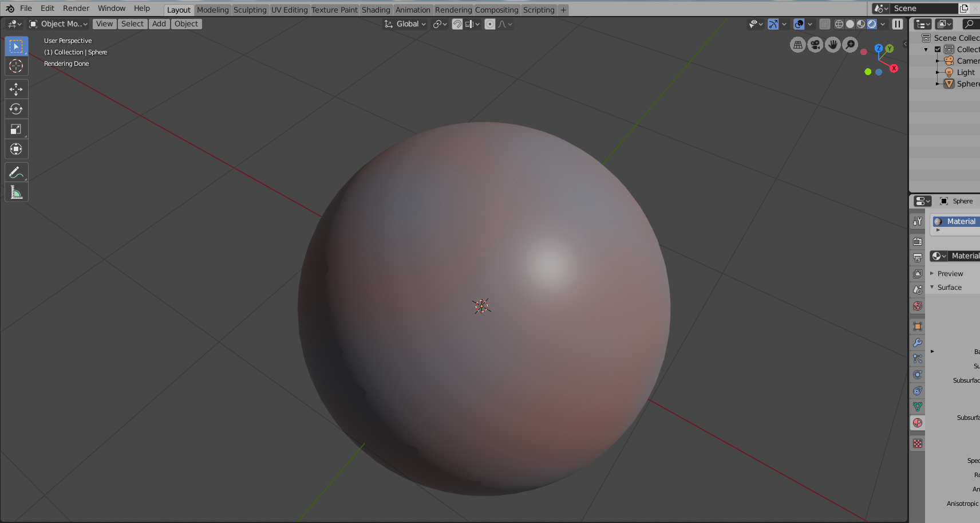980x523 pixels.
Task: Activate the Measure tool
Action: 16,193
